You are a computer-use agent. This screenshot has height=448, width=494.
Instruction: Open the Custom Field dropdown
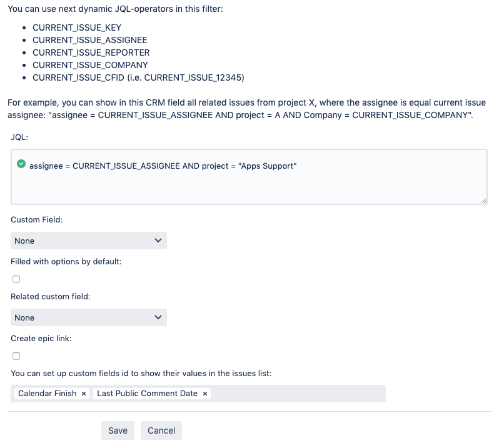[89, 241]
